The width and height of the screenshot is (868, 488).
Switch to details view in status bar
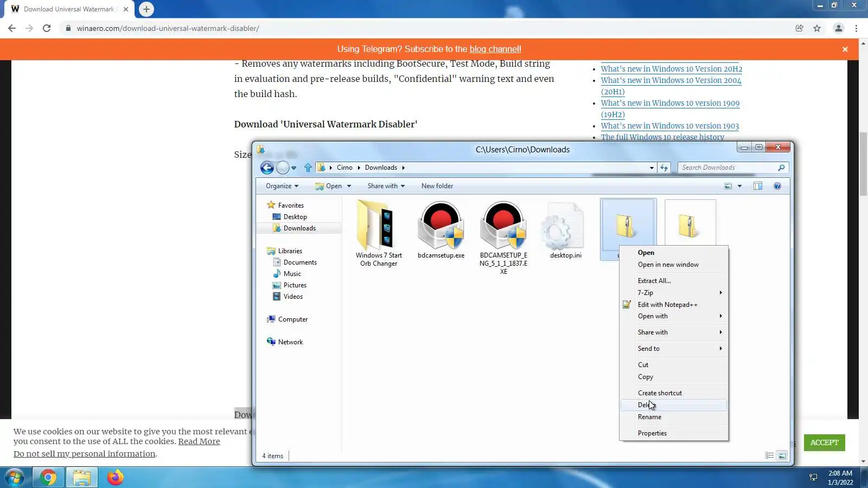click(769, 456)
